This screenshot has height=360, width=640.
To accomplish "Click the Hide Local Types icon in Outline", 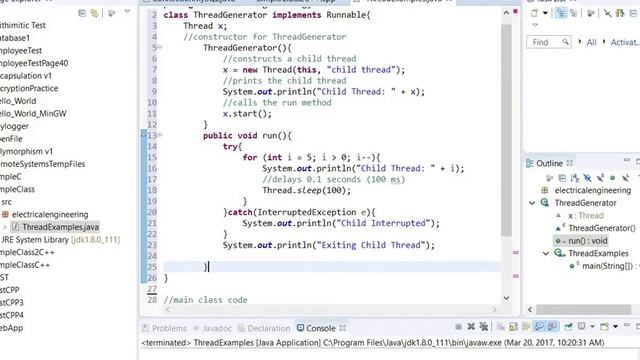I will tap(625, 178).
